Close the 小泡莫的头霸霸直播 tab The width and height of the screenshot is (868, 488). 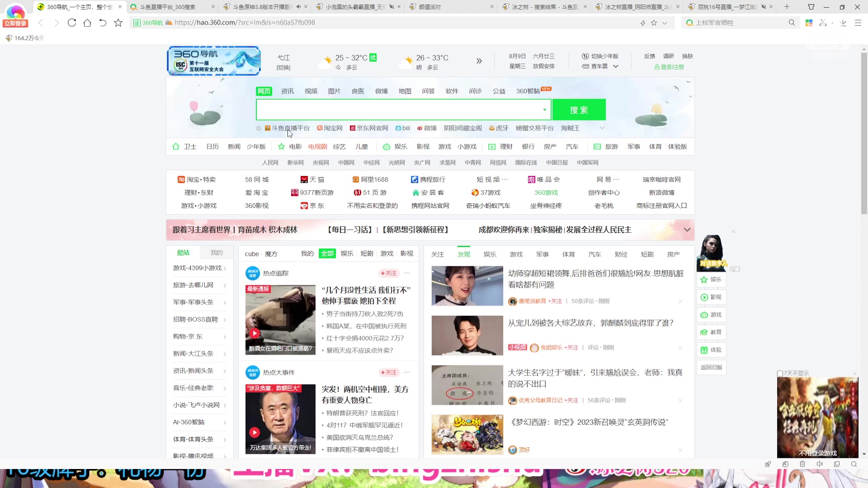tap(399, 7)
